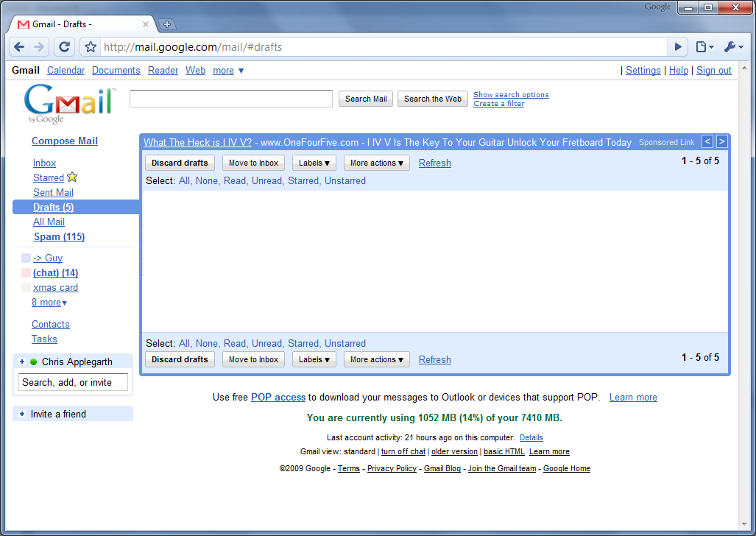Open the page menu icon
The height and width of the screenshot is (536, 756).
pos(704,47)
